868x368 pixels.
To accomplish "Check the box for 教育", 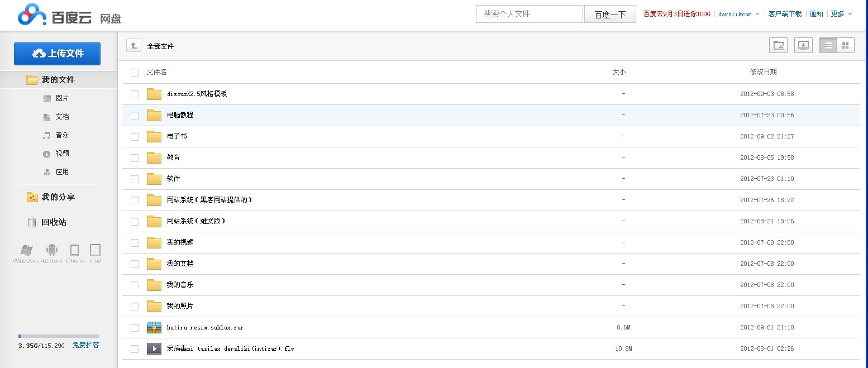I will pyautogui.click(x=135, y=158).
